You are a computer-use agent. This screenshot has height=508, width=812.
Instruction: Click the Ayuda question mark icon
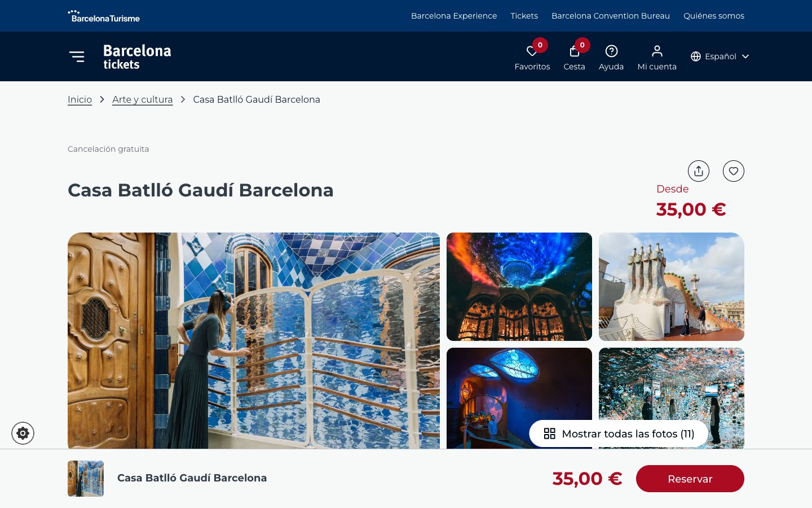tap(611, 51)
